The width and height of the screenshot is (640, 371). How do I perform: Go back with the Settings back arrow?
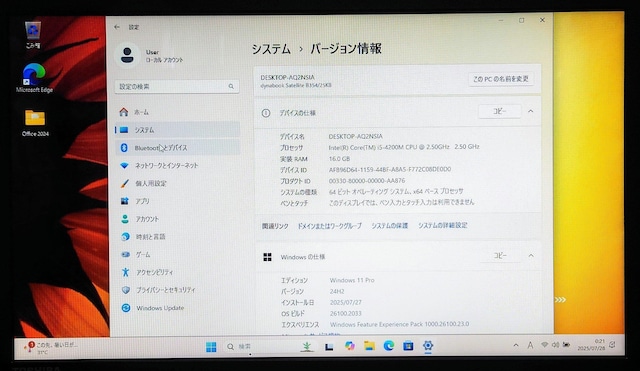tap(117, 27)
